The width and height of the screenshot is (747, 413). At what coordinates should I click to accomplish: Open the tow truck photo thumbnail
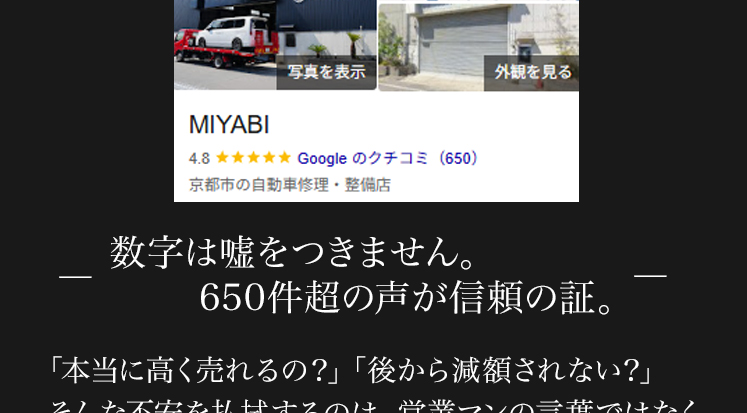[275, 45]
